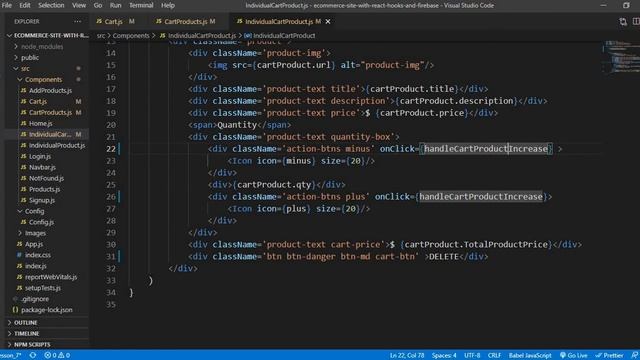640x360 pixels.
Task: Open reportWebVitals.js file
Action: click(x=51, y=277)
